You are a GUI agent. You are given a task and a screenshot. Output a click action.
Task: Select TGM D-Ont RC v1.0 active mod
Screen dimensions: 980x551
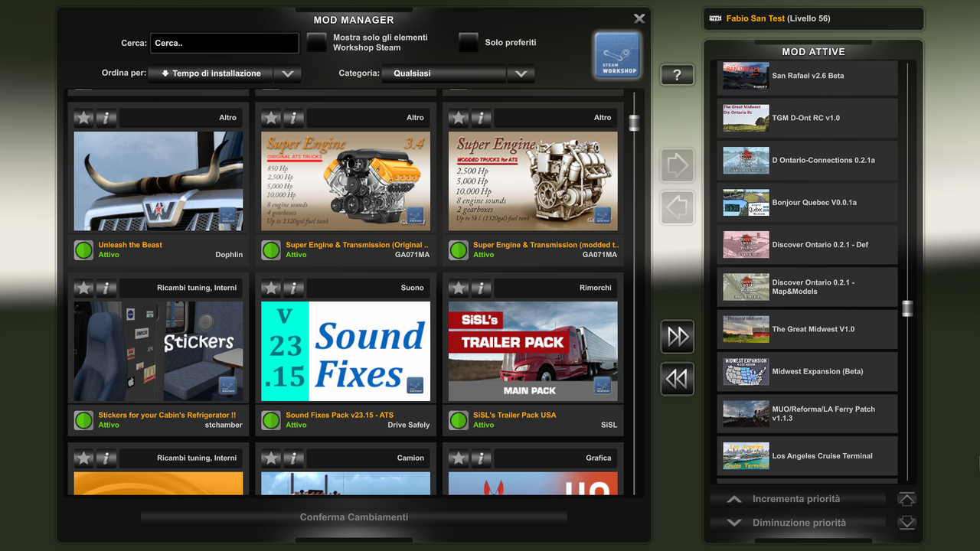pyautogui.click(x=808, y=118)
